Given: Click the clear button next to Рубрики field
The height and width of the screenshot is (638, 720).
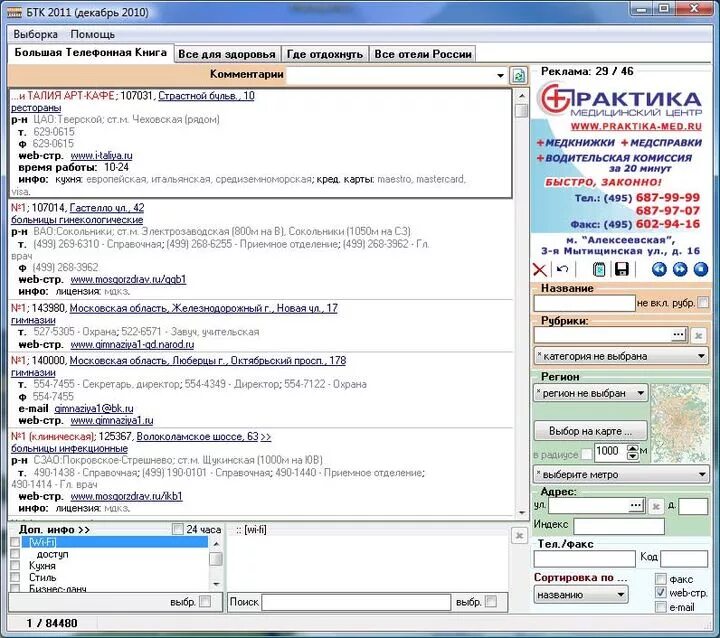Looking at the screenshot, I should 698,336.
